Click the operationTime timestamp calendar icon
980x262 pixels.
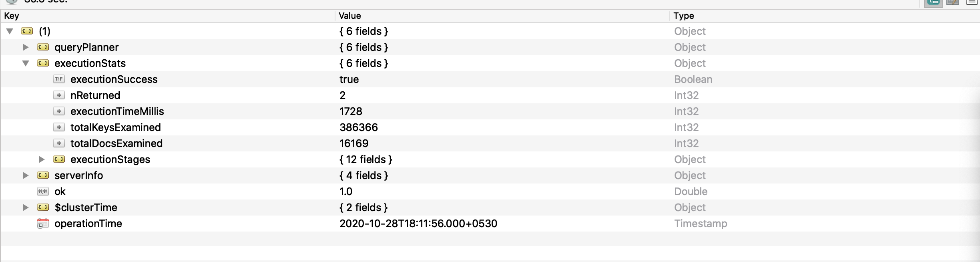point(42,224)
